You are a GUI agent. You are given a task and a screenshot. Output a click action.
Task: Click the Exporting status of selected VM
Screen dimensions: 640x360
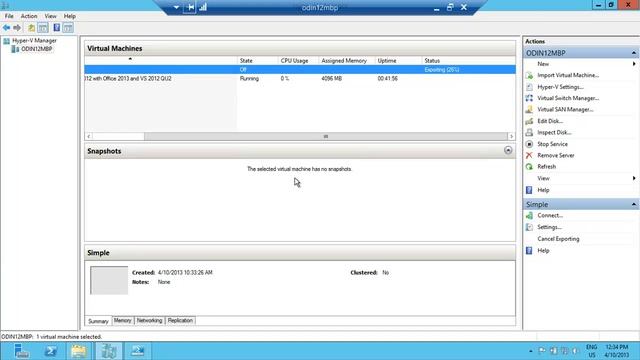442,70
